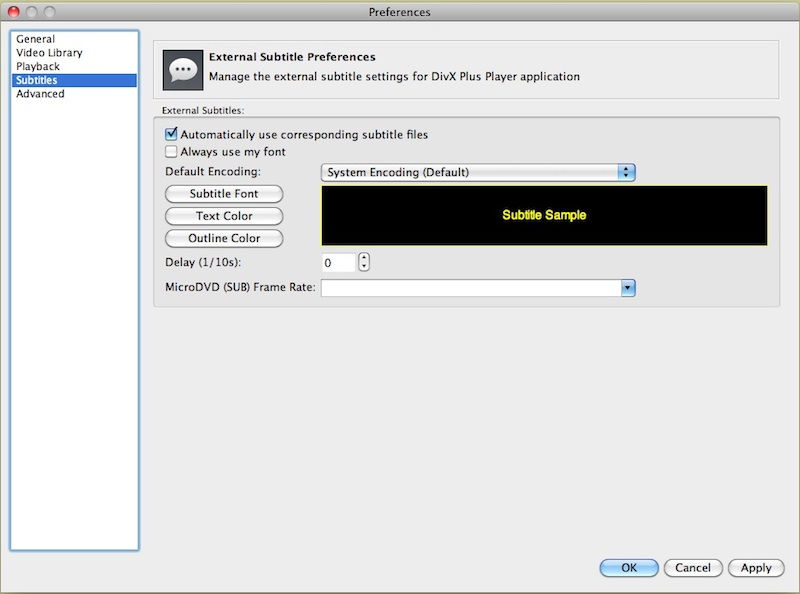Screen dimensions: 800x594
Task: Enable Always use my font checkbox
Action: click(x=171, y=152)
